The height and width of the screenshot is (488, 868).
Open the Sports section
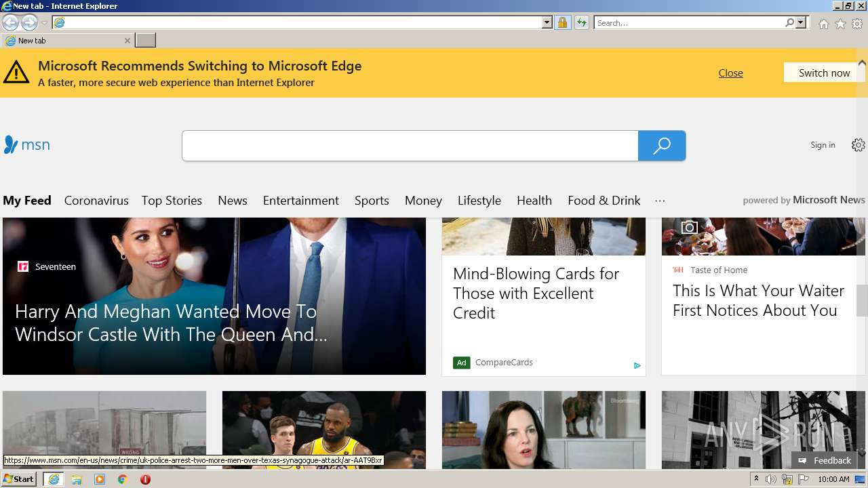pyautogui.click(x=372, y=201)
